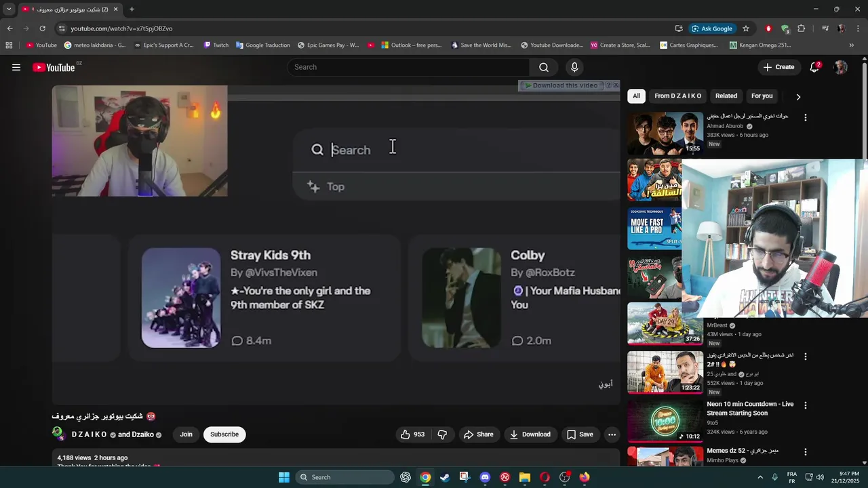Show hidden system tray icons

point(760,477)
